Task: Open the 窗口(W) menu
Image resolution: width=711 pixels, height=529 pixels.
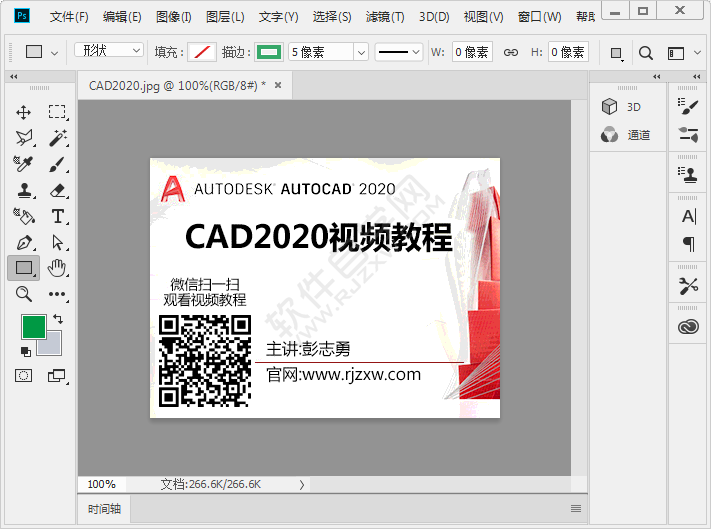Action: (x=540, y=17)
